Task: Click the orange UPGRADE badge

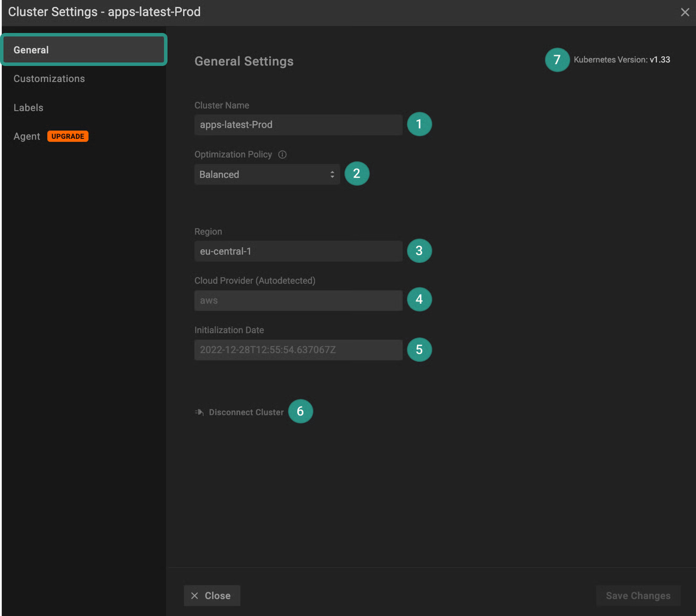Action: (68, 136)
